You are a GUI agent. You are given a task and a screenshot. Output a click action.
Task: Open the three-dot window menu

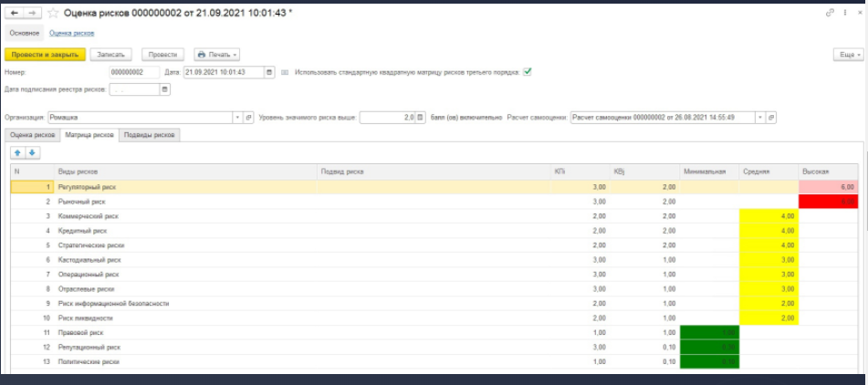point(845,12)
